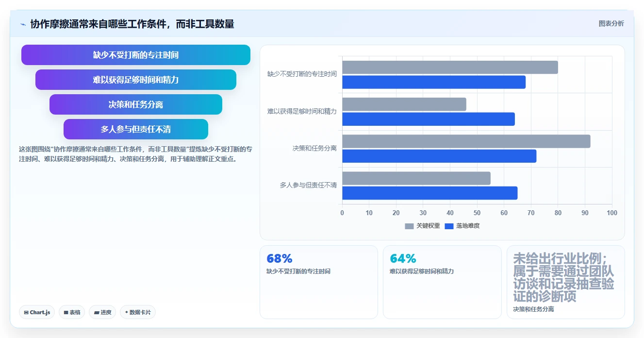
Task: Select the funnel bar 缺少不受打断的专注时间
Action: pos(136,55)
